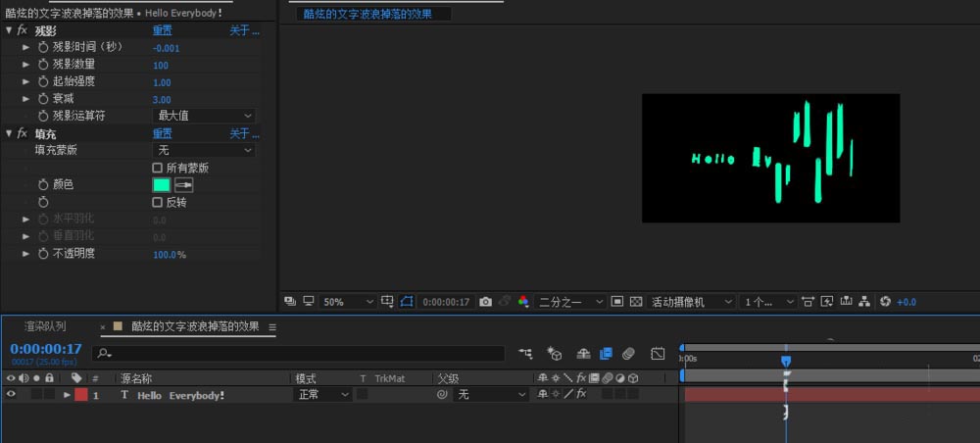Switch to the 渲染队列 tab
The image size is (980, 443).
coord(45,326)
